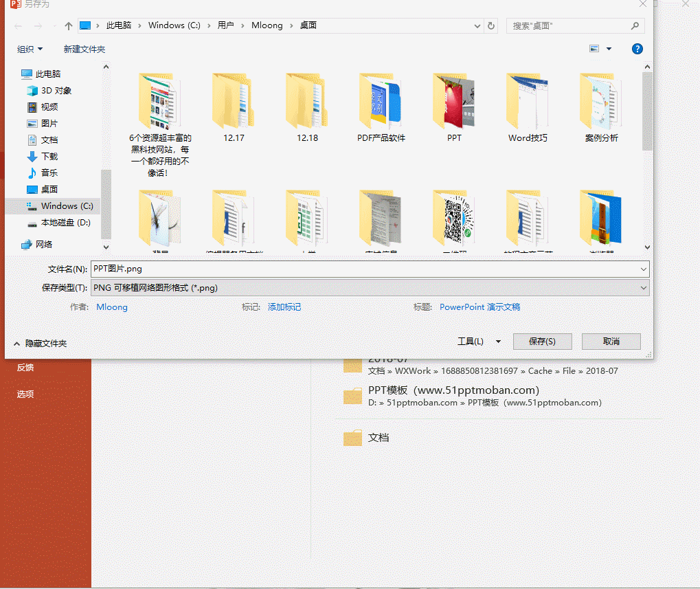
Task: Click 新建文件夹 in the toolbar
Action: pos(84,49)
